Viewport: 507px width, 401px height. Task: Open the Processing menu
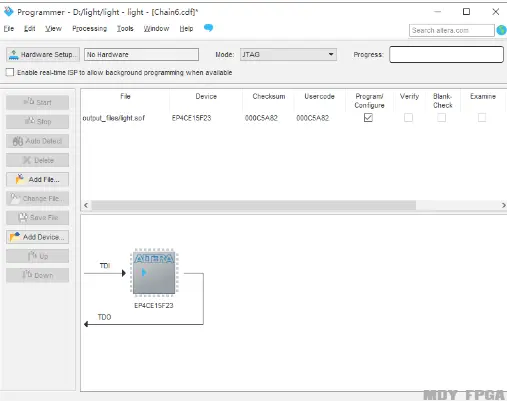90,29
